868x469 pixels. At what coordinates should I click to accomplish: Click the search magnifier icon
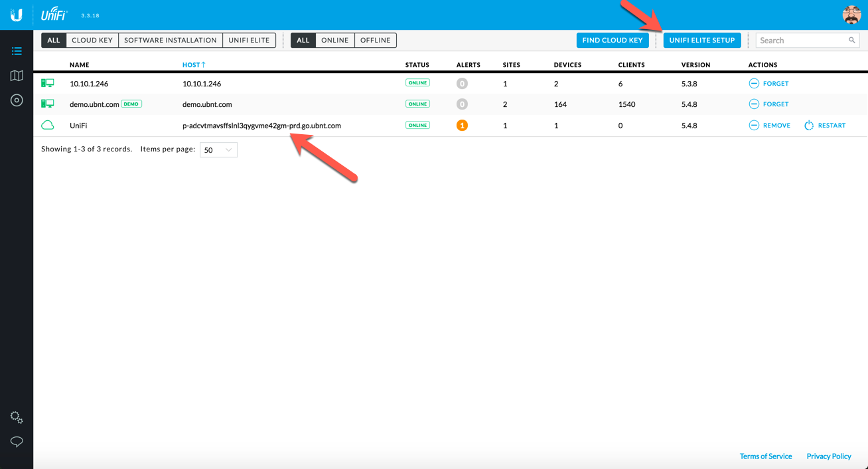[x=852, y=41]
